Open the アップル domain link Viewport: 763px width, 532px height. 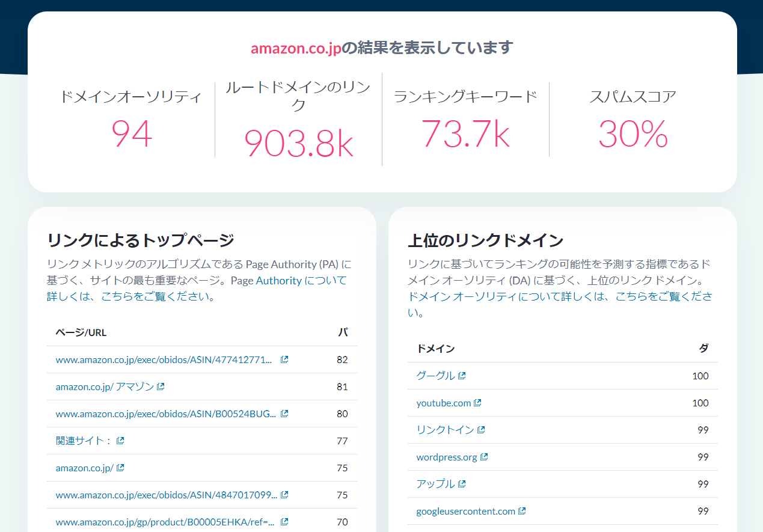pos(435,484)
